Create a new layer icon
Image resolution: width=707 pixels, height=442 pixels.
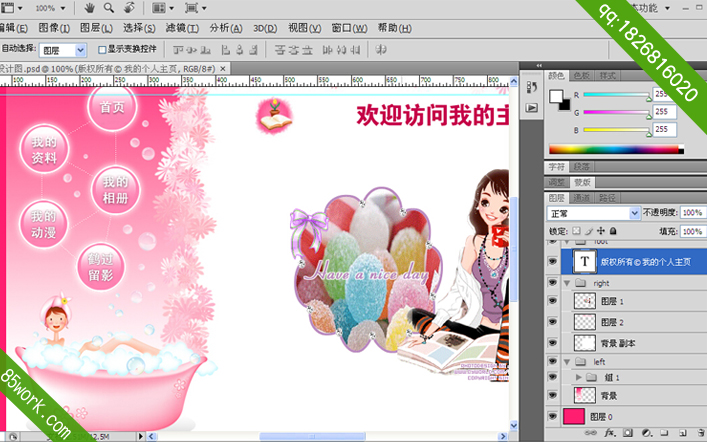click(682, 433)
